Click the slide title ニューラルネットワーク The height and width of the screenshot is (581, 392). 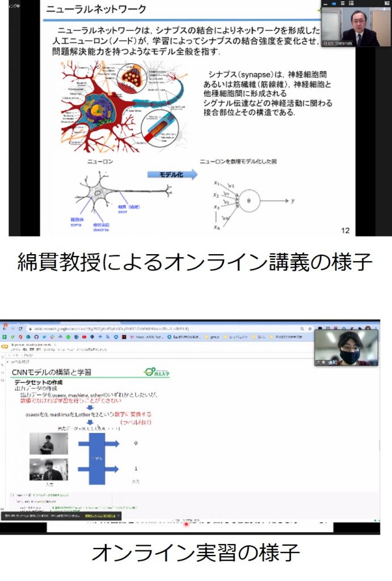pos(96,9)
